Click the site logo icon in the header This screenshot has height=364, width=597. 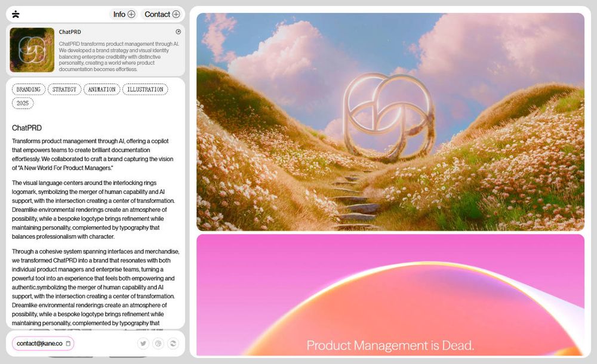point(16,14)
